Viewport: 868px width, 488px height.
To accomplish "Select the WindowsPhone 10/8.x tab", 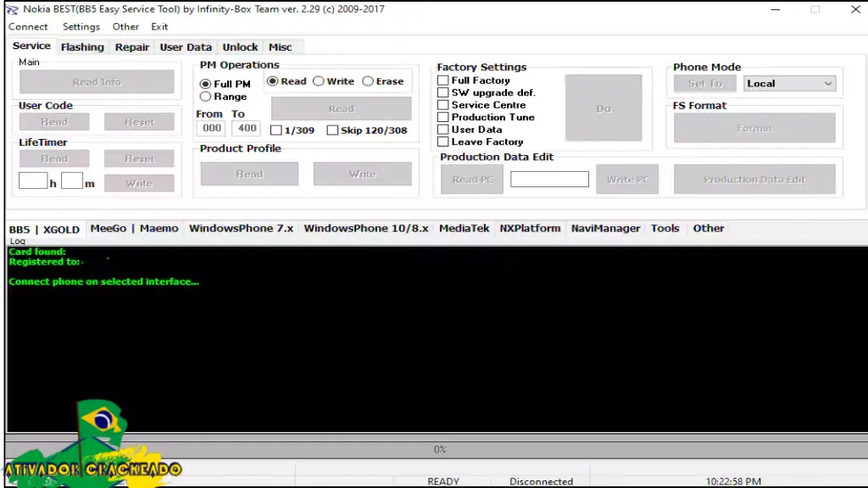I will pos(366,228).
